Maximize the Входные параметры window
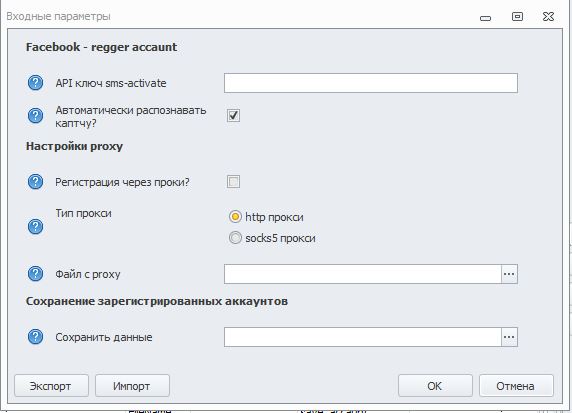 (x=517, y=16)
